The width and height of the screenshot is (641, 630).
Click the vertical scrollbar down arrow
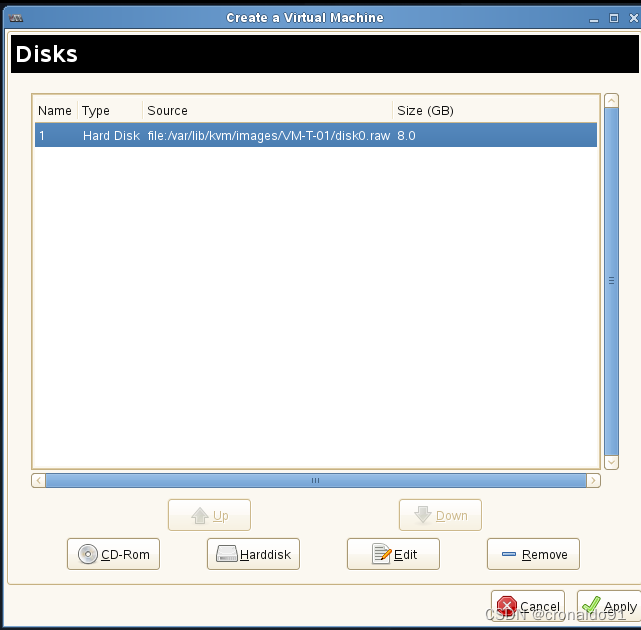tap(611, 462)
